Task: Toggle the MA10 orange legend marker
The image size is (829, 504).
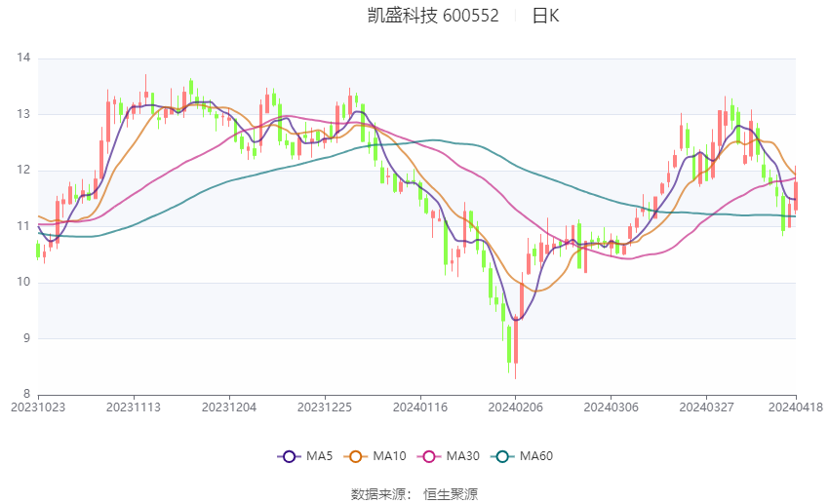Action: pos(356,456)
